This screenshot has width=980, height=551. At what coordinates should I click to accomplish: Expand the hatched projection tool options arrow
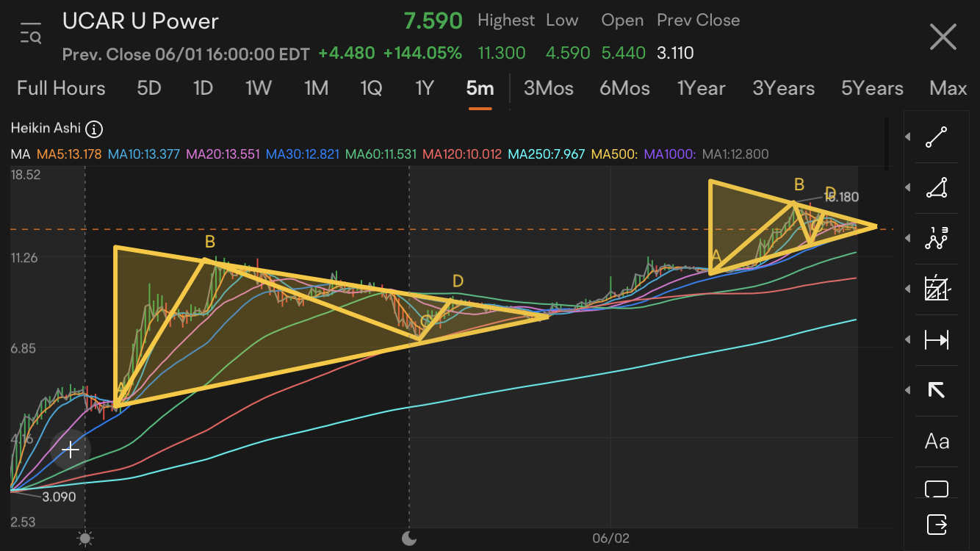coord(909,289)
